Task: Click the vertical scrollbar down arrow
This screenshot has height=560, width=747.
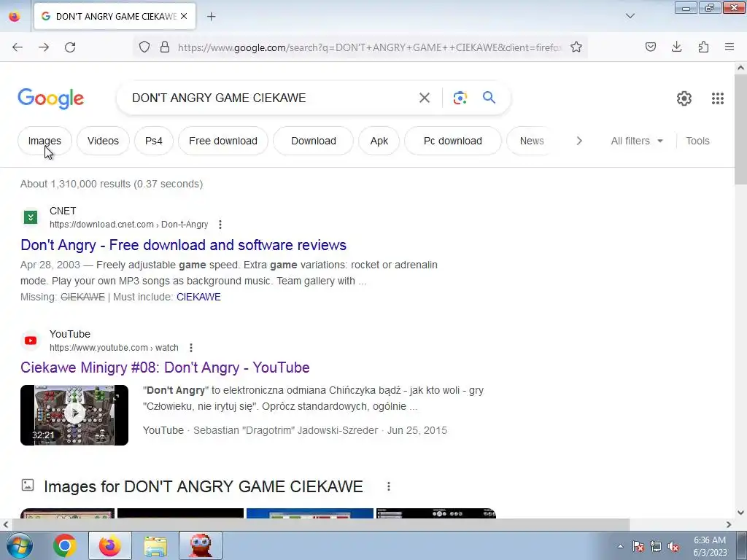Action: (x=741, y=513)
